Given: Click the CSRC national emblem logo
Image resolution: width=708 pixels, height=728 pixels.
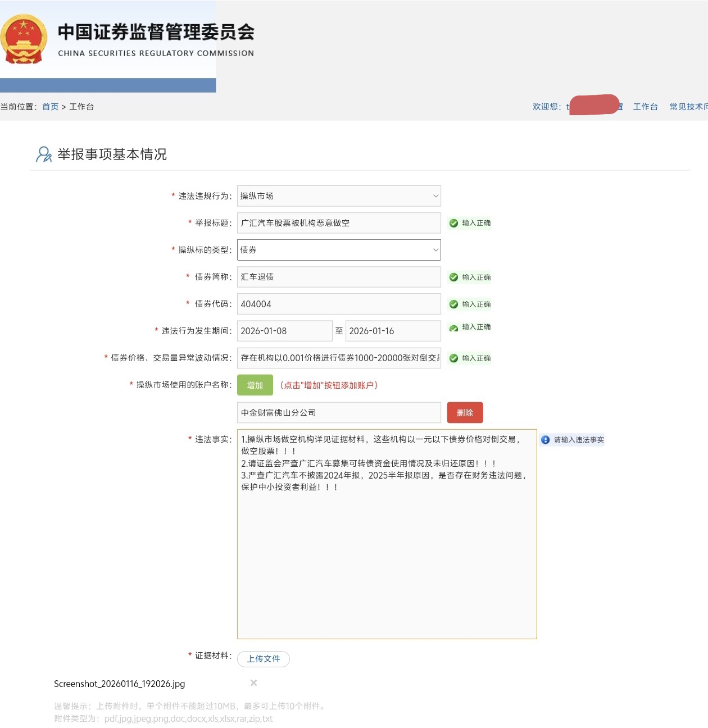Looking at the screenshot, I should coord(23,39).
